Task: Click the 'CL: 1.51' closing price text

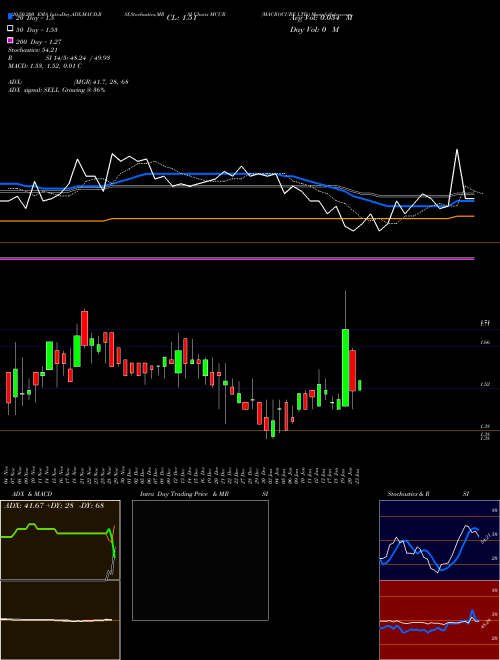Action: point(181,18)
